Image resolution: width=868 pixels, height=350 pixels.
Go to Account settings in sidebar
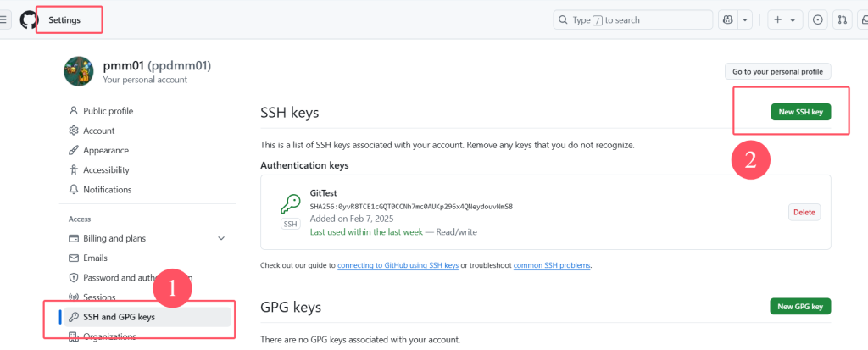[x=98, y=131]
